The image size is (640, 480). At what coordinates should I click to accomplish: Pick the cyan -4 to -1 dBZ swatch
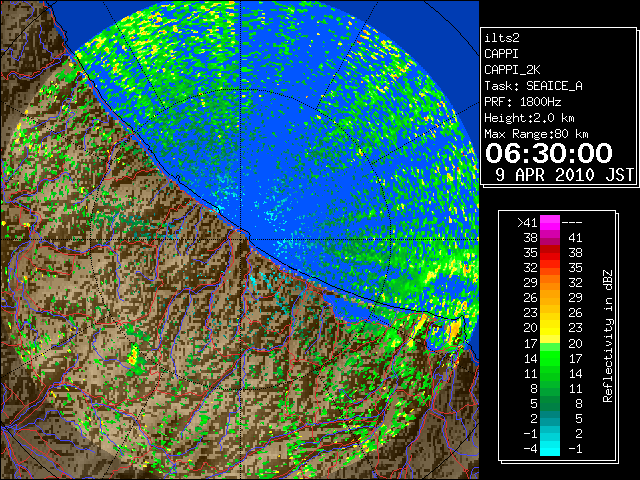tap(550, 448)
